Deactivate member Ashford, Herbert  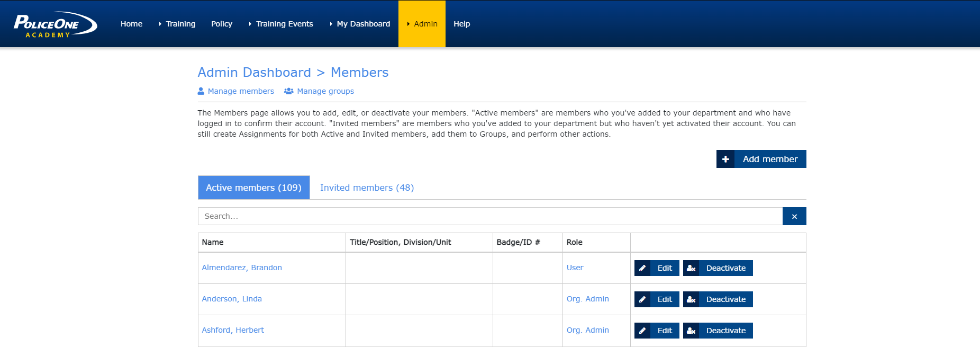pyautogui.click(x=718, y=331)
